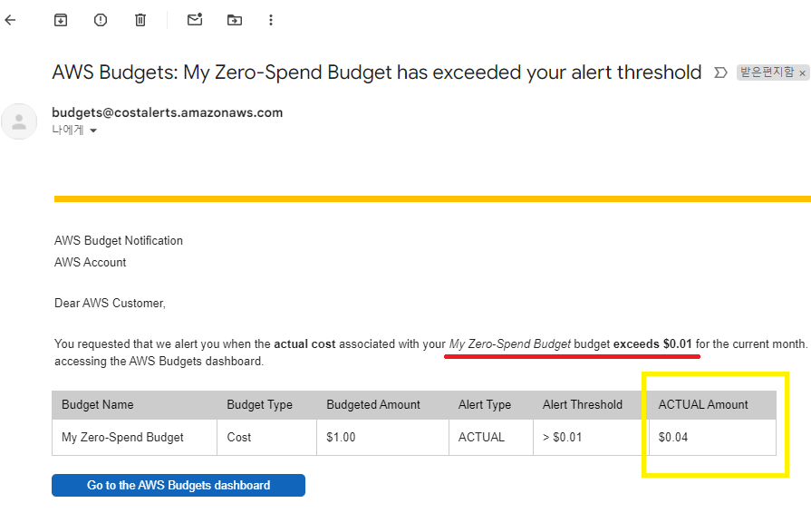Click the '$1.00' budgeted amount cell
The height and width of the screenshot is (532, 811).
click(382, 438)
